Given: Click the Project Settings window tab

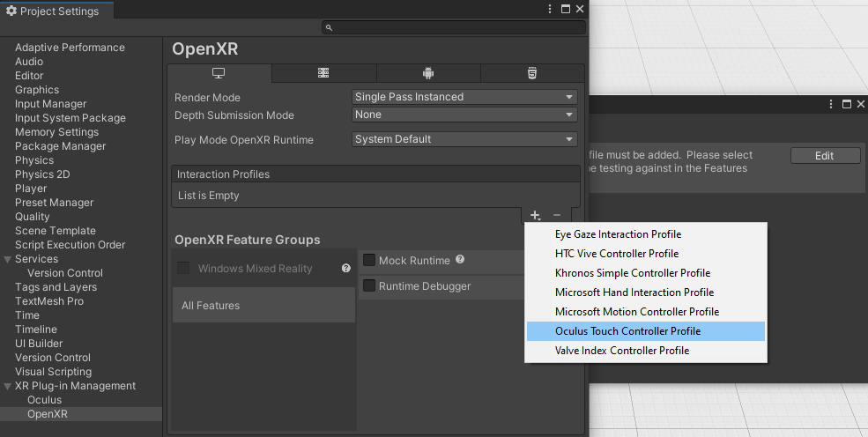Looking at the screenshot, I should click(57, 11).
